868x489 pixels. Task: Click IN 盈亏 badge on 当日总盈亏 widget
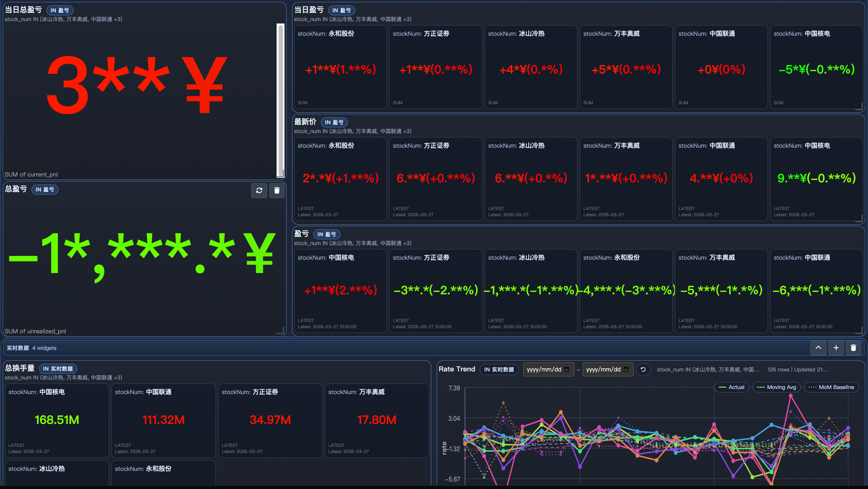pyautogui.click(x=60, y=10)
